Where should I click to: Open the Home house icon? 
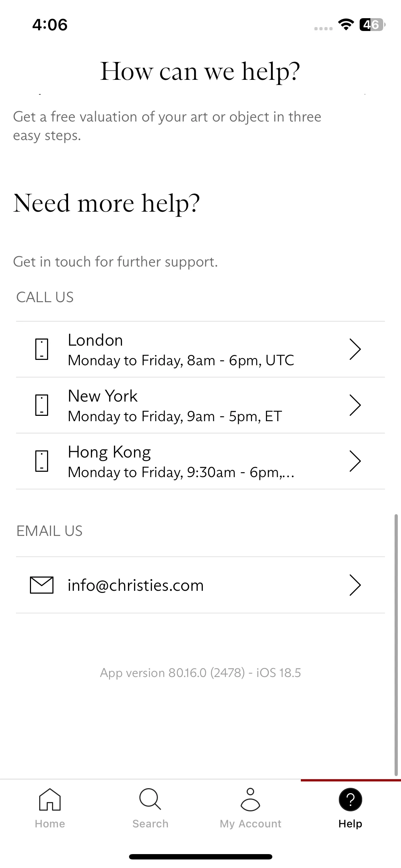tap(50, 799)
